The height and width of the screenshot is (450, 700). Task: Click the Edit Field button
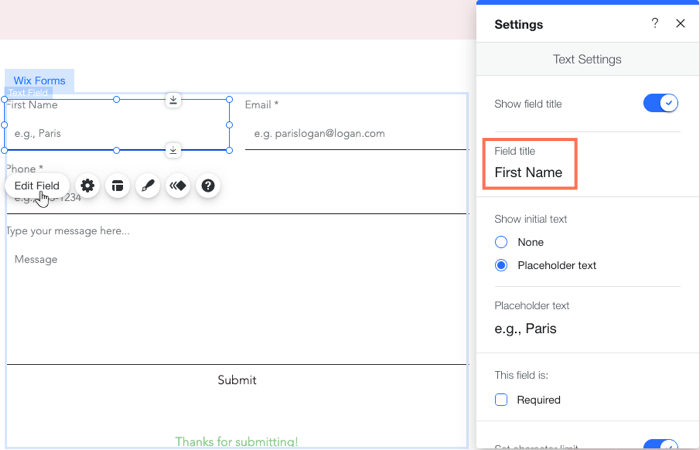pos(37,186)
